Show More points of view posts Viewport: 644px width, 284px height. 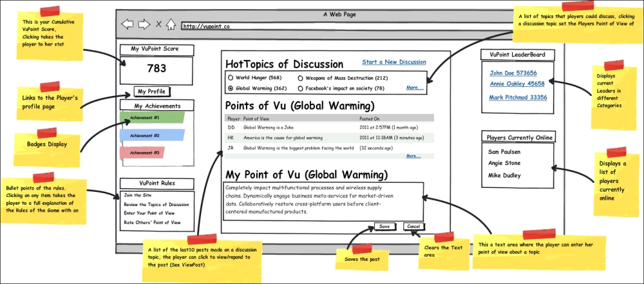413,156
